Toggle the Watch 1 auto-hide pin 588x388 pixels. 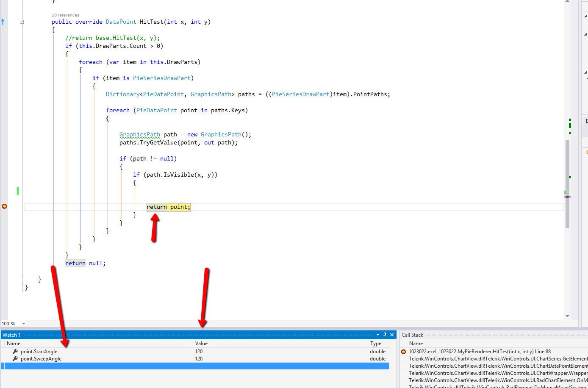[385, 335]
